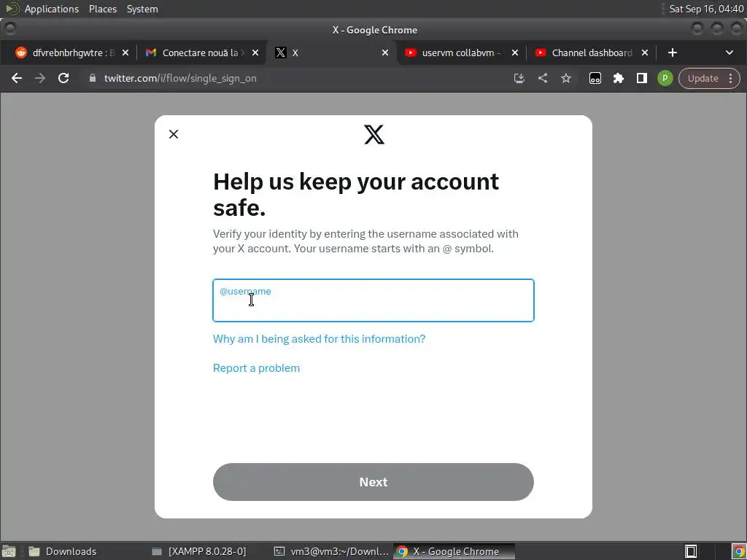Click the Chrome tray icon at bottom right
Screen dimensions: 747x560
click(x=738, y=551)
